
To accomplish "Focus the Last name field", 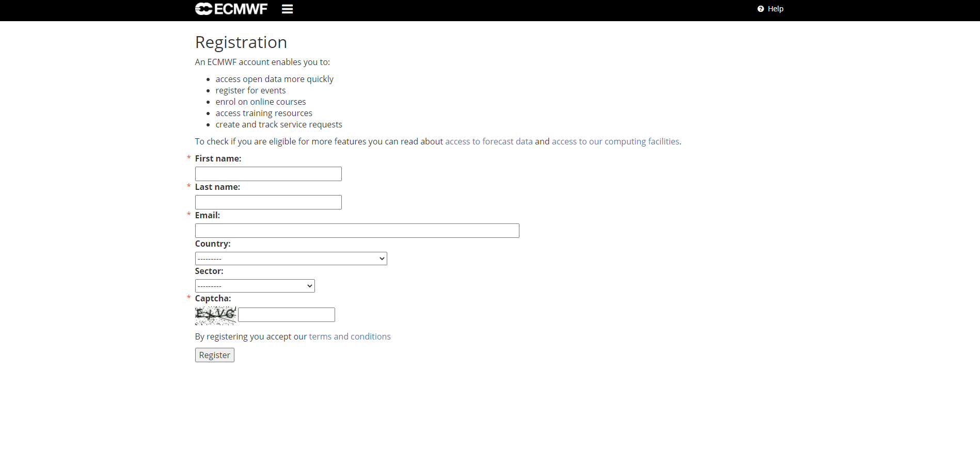I will click(x=268, y=202).
